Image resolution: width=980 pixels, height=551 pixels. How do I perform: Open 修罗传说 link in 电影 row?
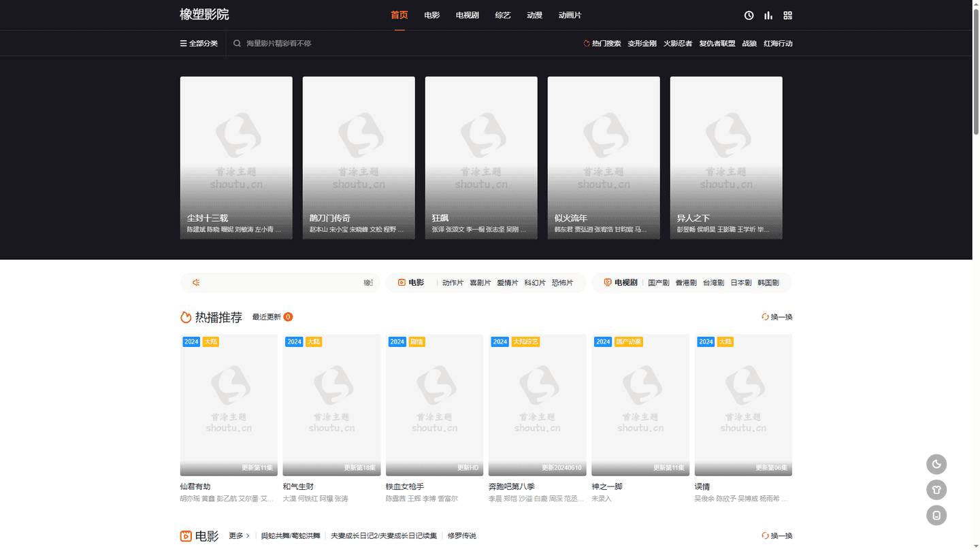[x=462, y=536]
